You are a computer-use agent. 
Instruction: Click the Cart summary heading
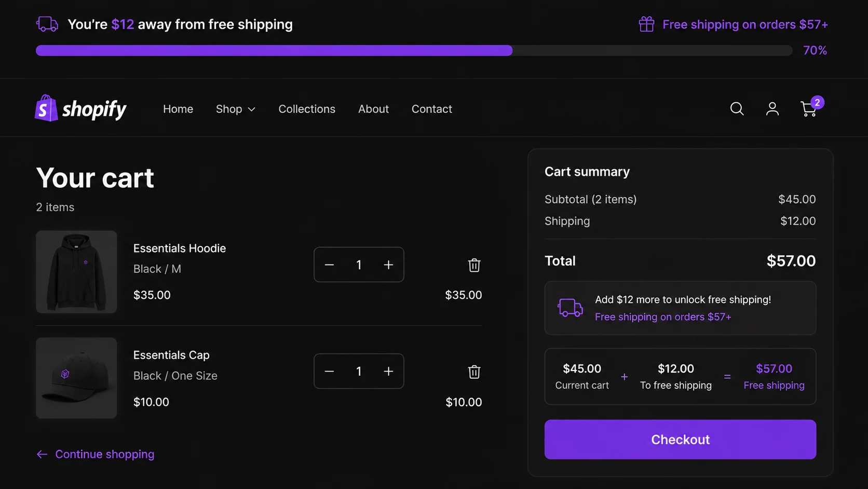pyautogui.click(x=587, y=171)
